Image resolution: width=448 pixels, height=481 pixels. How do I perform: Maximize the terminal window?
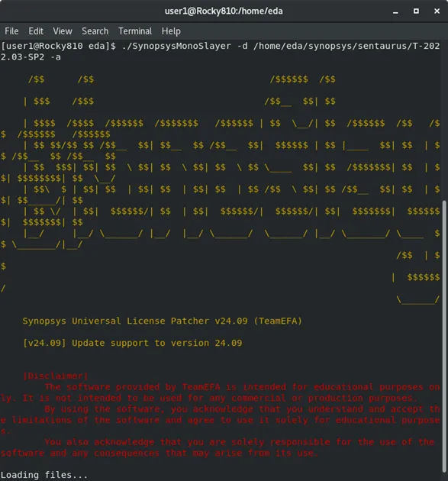click(416, 11)
